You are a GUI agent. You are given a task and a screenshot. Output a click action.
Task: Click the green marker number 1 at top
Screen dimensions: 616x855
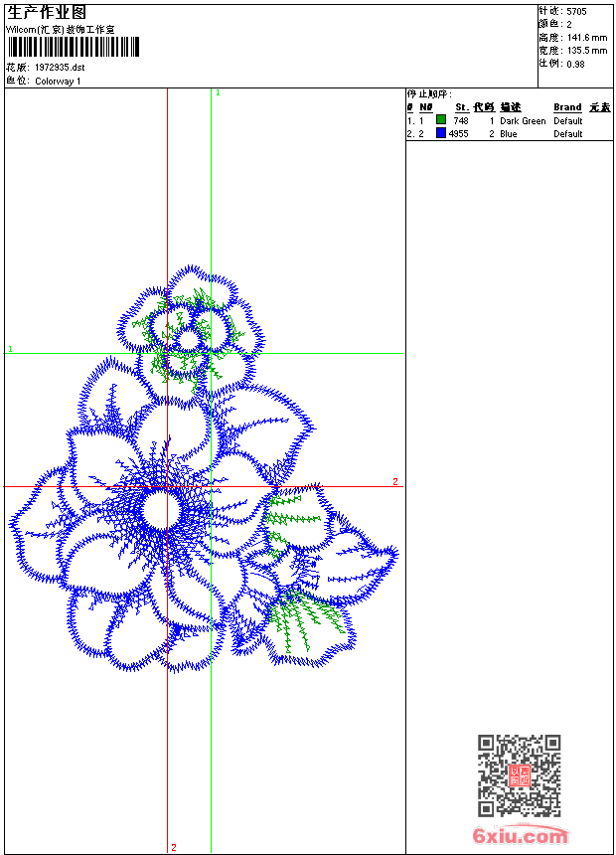click(218, 92)
